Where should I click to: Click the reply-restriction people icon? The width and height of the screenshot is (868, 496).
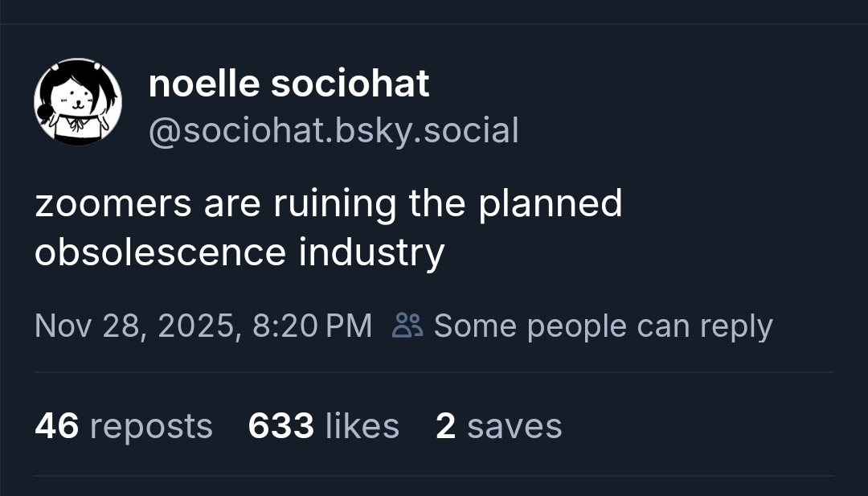[407, 326]
